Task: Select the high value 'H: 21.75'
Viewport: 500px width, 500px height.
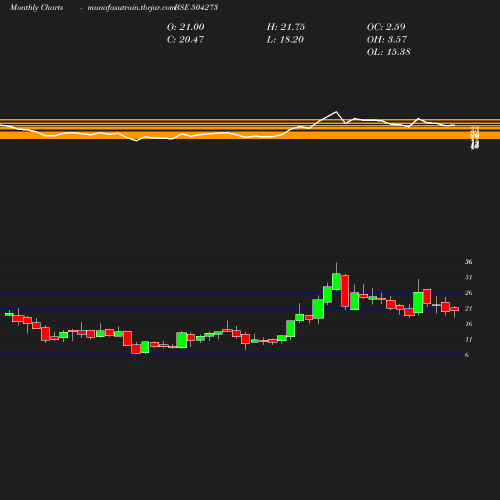Action: [286, 27]
